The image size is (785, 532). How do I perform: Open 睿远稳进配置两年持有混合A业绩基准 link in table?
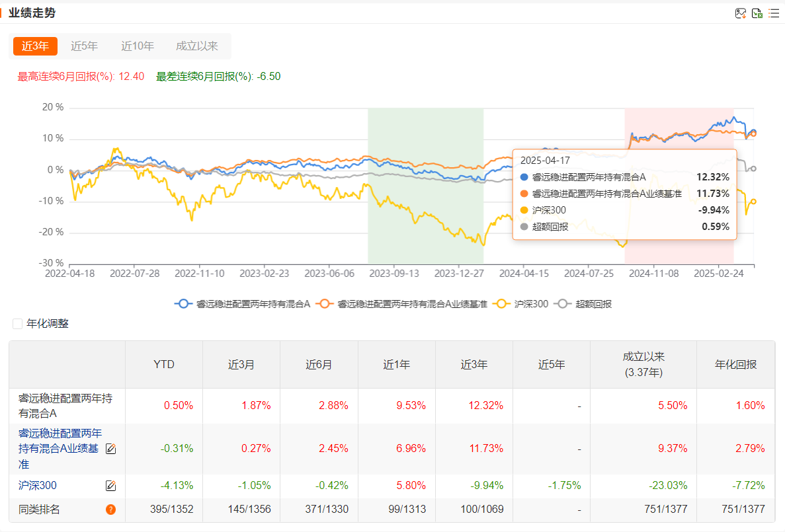pyautogui.click(x=60, y=449)
